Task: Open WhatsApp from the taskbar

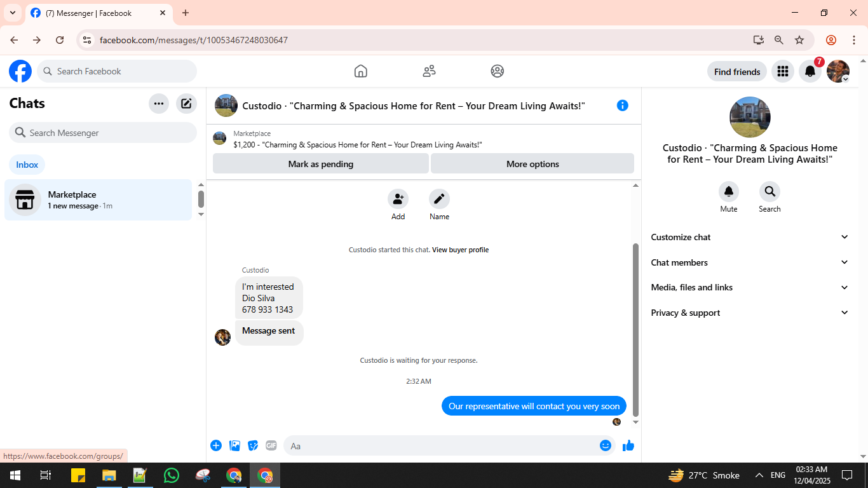Action: [x=172, y=475]
